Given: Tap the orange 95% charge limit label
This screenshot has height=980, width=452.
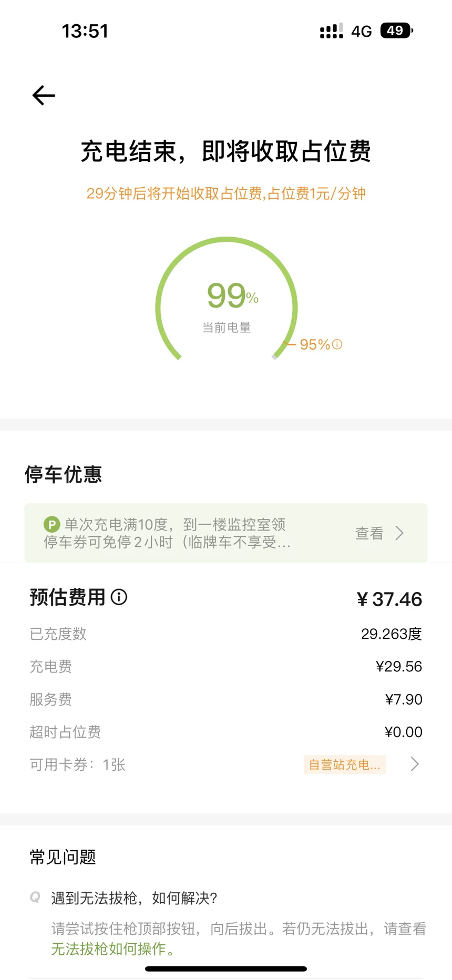Looking at the screenshot, I should (315, 345).
